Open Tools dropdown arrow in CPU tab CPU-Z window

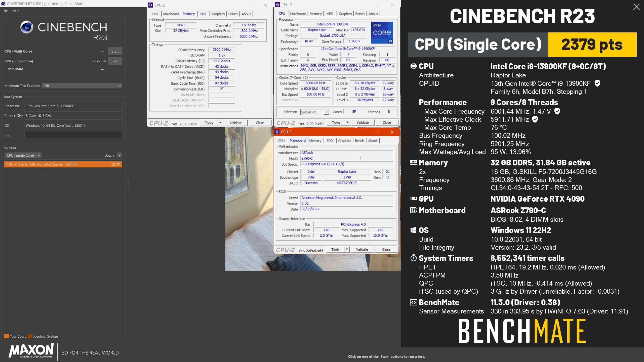point(347,122)
